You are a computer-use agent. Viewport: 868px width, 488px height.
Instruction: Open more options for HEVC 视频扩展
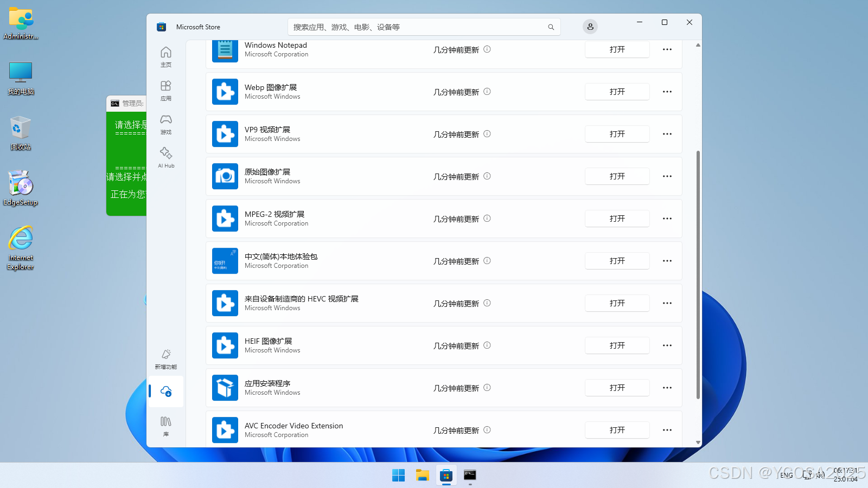pos(667,303)
